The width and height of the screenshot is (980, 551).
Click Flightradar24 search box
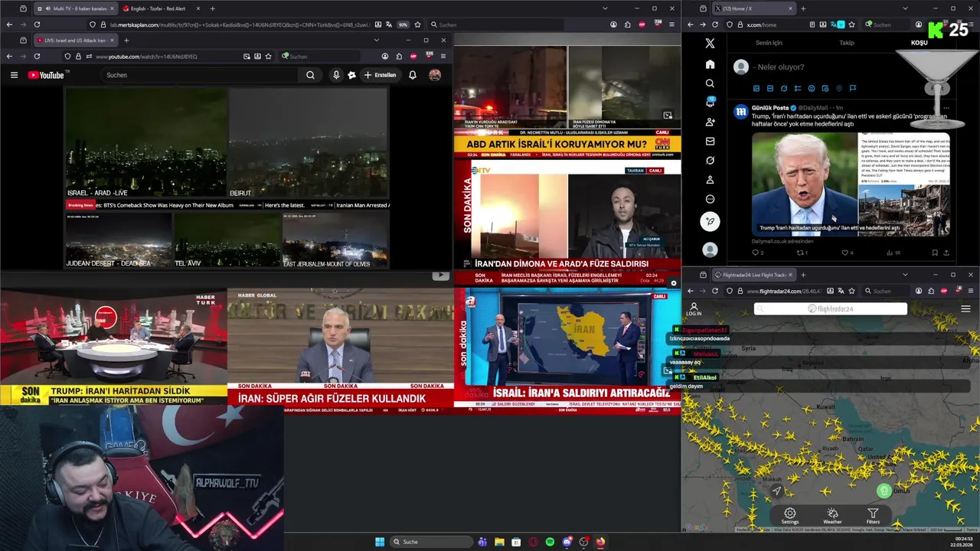click(831, 309)
